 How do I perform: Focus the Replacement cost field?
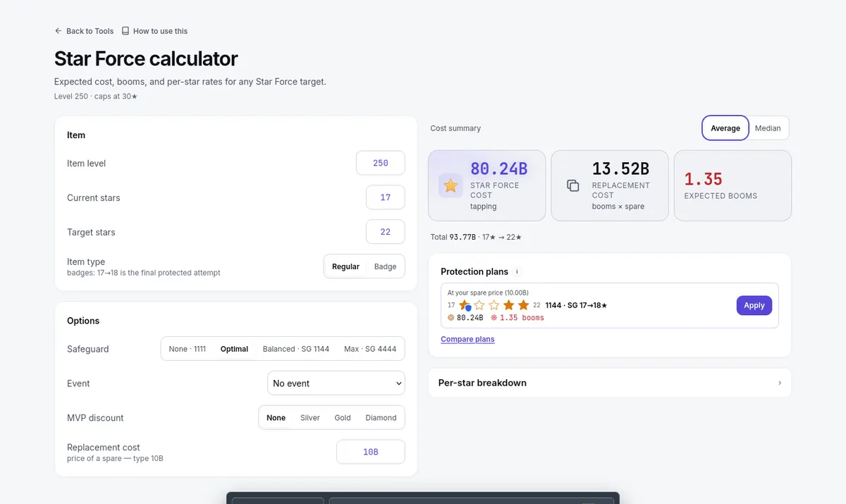click(371, 452)
